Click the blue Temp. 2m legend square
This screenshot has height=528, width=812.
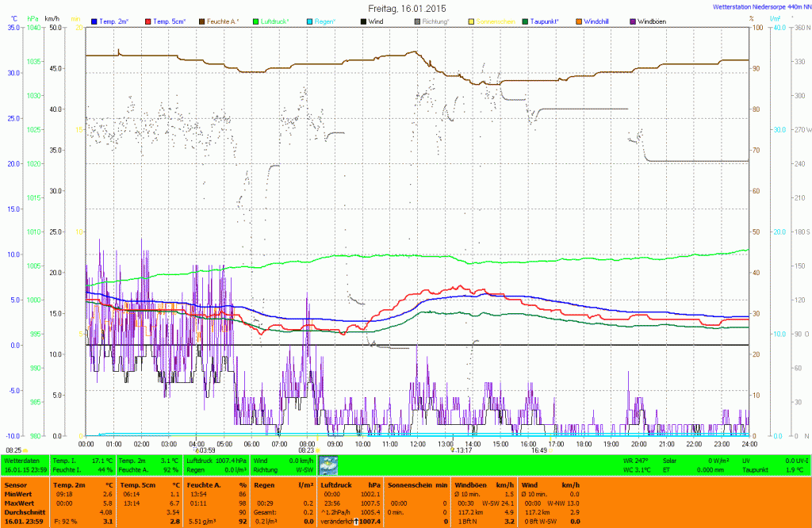[95, 21]
